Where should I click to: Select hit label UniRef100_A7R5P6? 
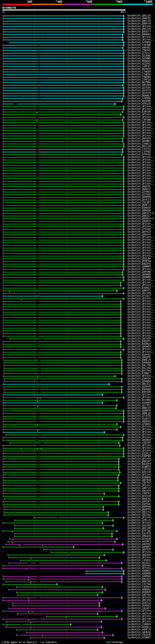(x=139, y=99)
